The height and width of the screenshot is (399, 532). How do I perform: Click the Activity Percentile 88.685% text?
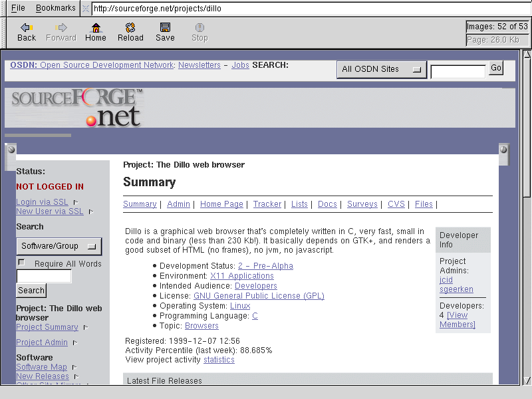pos(199,350)
